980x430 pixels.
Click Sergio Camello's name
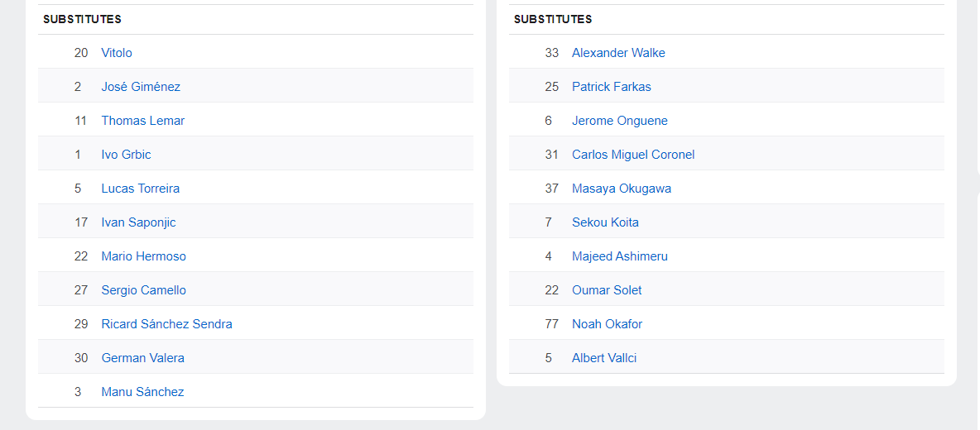click(144, 290)
